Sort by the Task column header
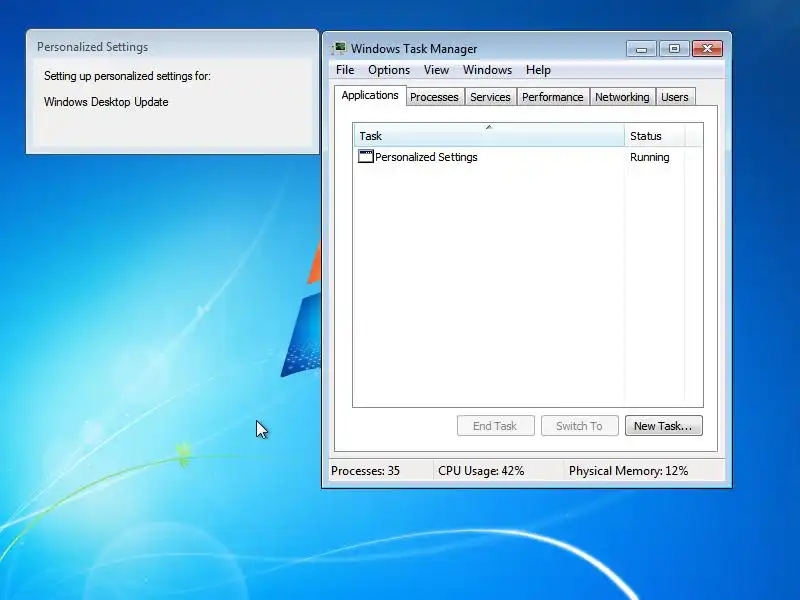The width and height of the screenshot is (800, 600). pos(489,136)
